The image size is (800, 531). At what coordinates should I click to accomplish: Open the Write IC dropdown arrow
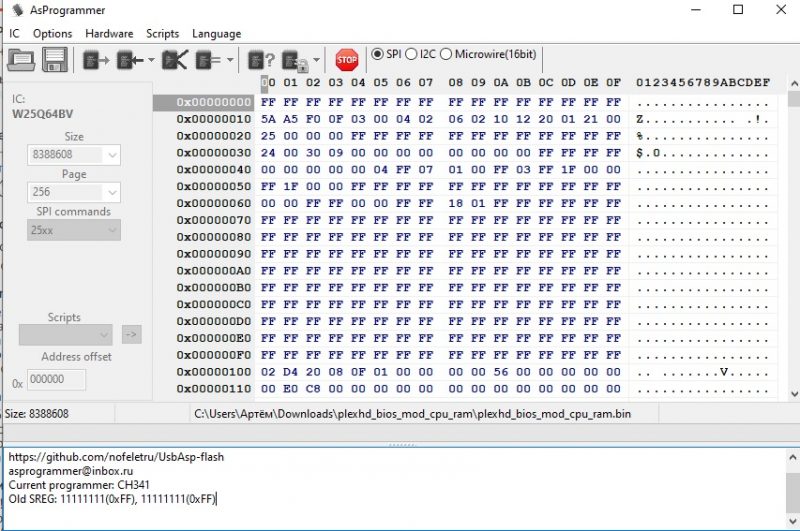click(x=151, y=61)
